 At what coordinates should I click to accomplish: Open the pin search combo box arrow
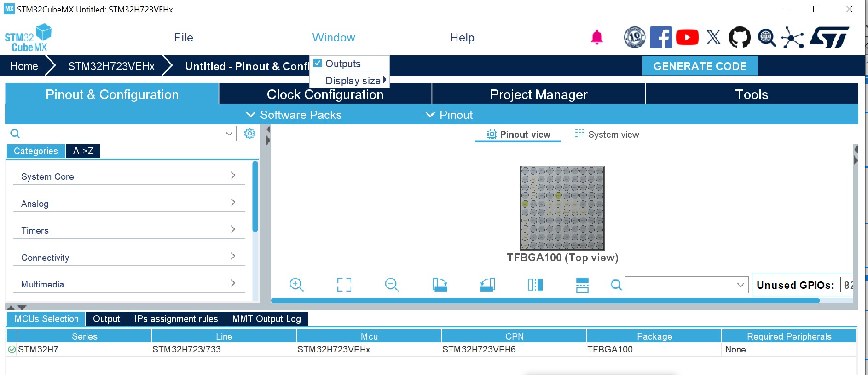tap(741, 285)
